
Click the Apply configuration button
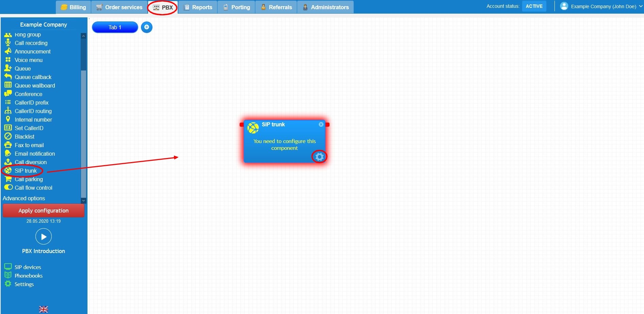[43, 210]
